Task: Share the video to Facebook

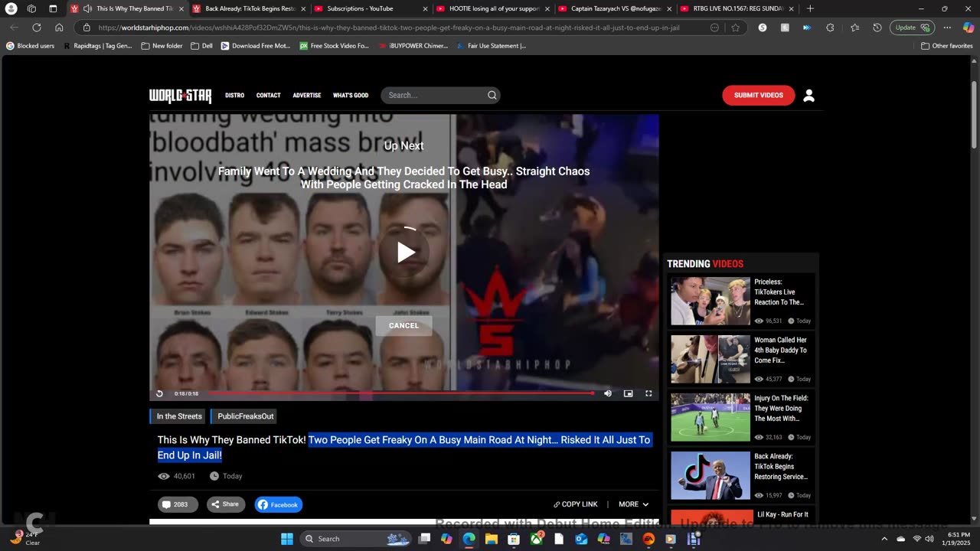Action: click(279, 504)
